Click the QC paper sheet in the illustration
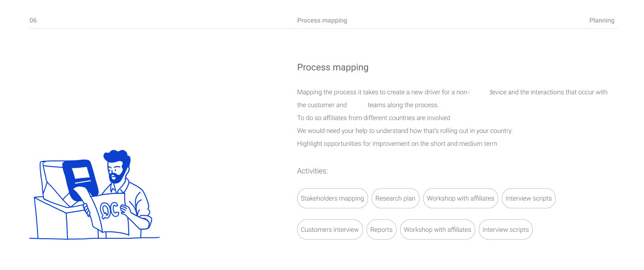The image size is (644, 270). 109,211
